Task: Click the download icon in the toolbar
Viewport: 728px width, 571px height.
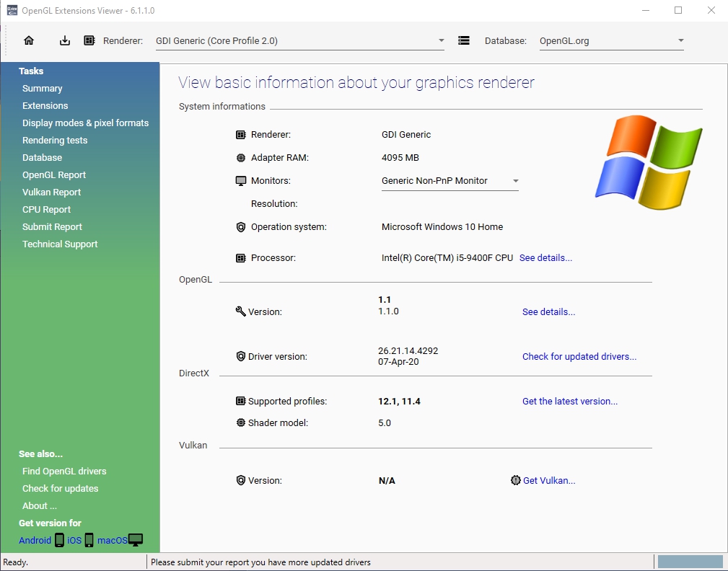Action: 65,40
